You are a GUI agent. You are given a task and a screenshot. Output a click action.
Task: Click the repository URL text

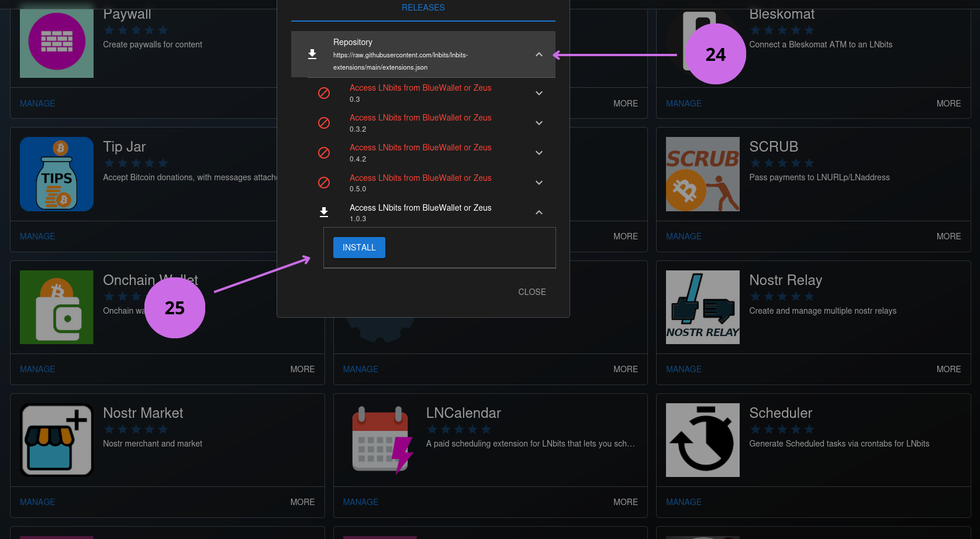pos(401,61)
